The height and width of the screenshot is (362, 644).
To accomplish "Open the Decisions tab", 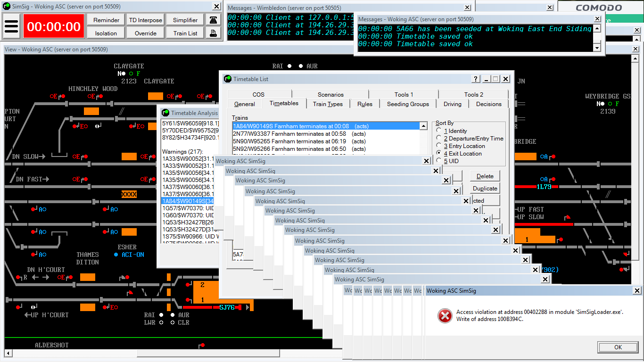I will click(x=489, y=104).
